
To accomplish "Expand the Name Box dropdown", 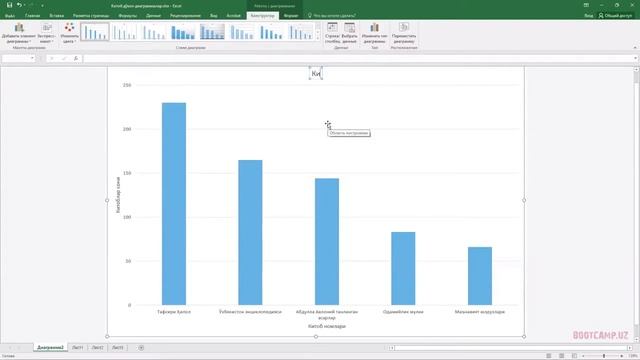I will (32, 58).
